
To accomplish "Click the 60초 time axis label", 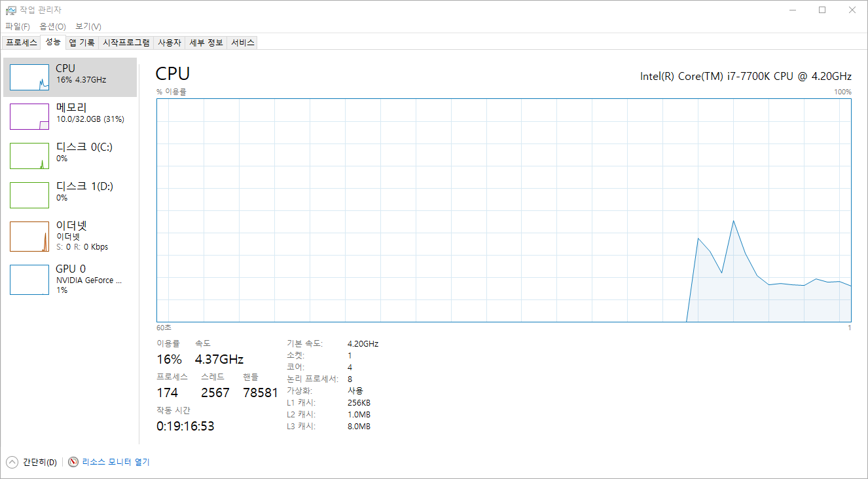I will coord(164,327).
